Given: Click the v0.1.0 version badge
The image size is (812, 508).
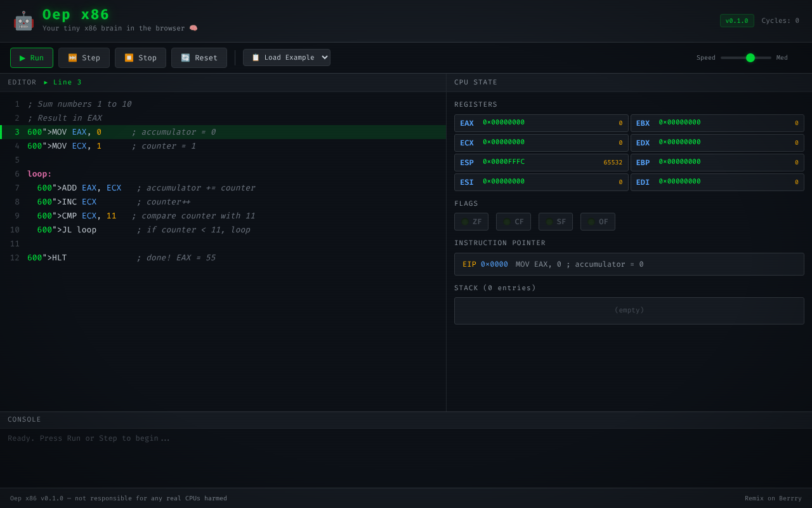Looking at the screenshot, I should pos(737,21).
